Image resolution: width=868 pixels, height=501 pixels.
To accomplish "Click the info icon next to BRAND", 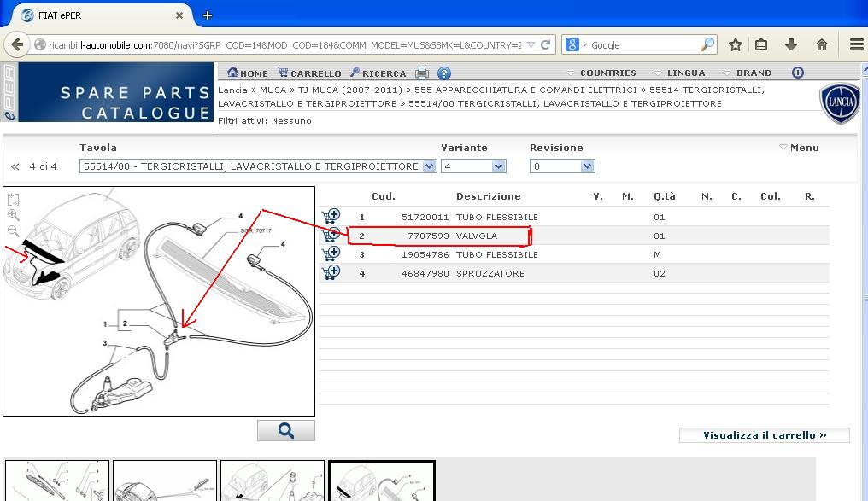I will click(x=797, y=73).
